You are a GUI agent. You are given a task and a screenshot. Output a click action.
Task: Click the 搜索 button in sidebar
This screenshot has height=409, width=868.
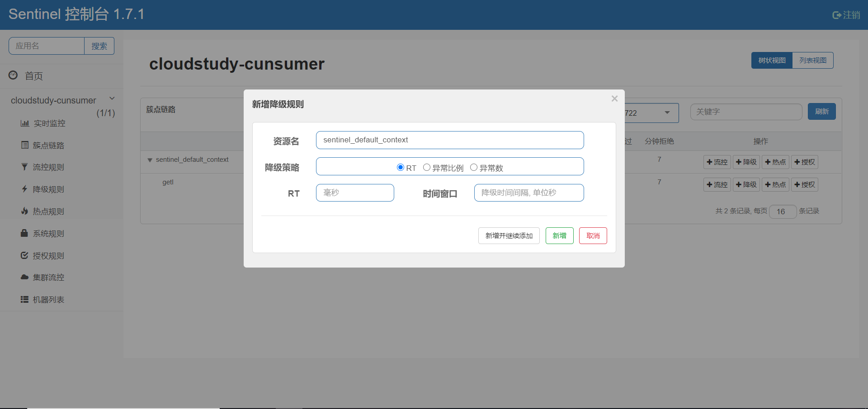point(99,46)
